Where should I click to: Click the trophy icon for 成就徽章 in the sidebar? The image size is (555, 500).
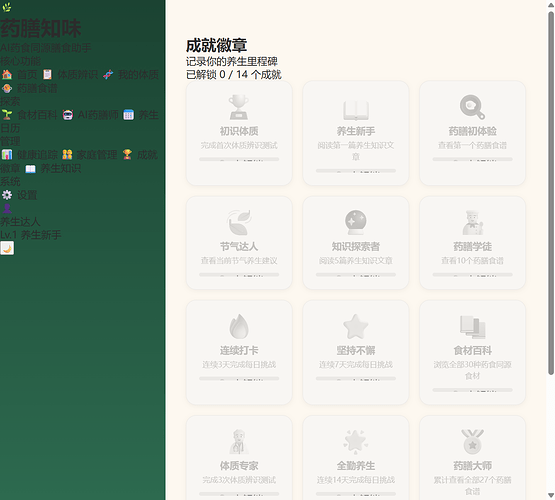tap(127, 155)
